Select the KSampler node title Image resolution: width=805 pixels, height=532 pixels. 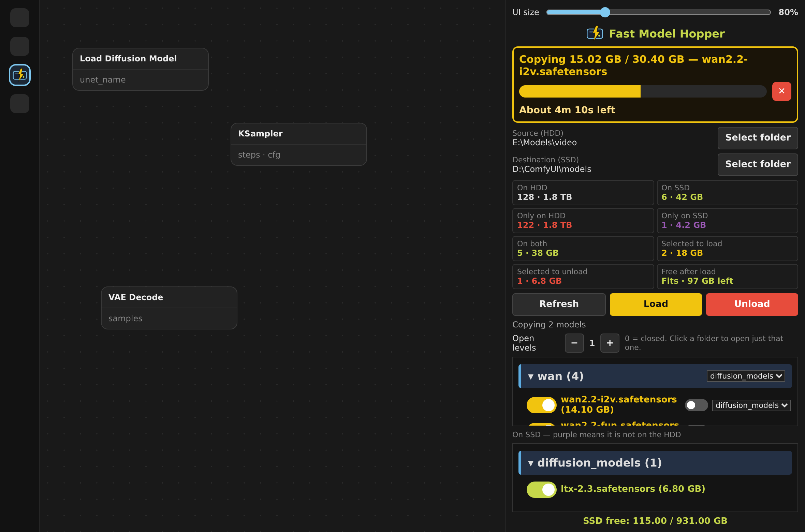(260, 134)
